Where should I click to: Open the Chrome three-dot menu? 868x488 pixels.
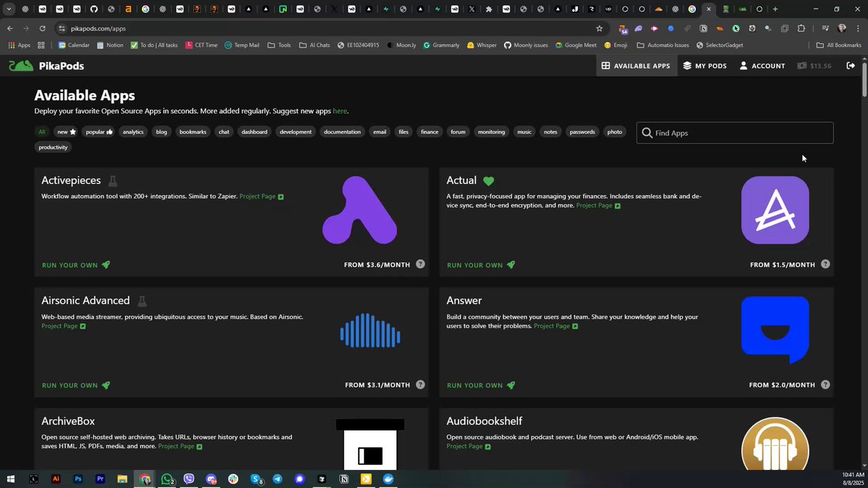(x=858, y=28)
